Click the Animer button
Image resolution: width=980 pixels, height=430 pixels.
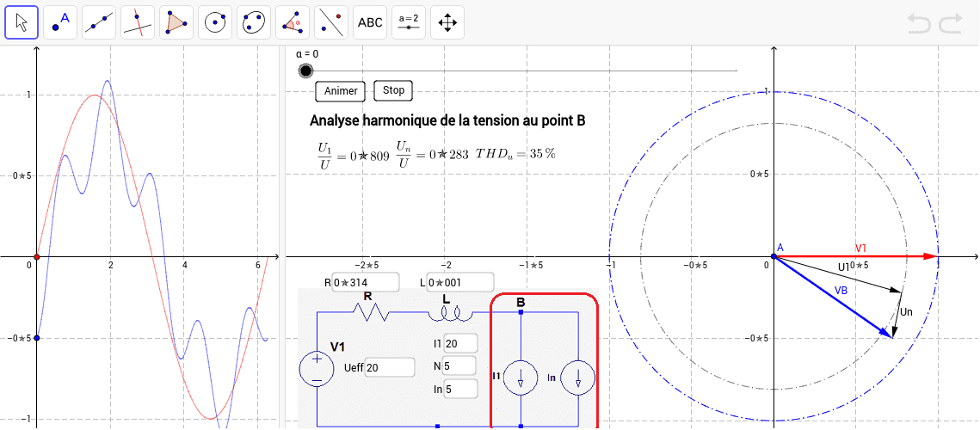point(341,91)
